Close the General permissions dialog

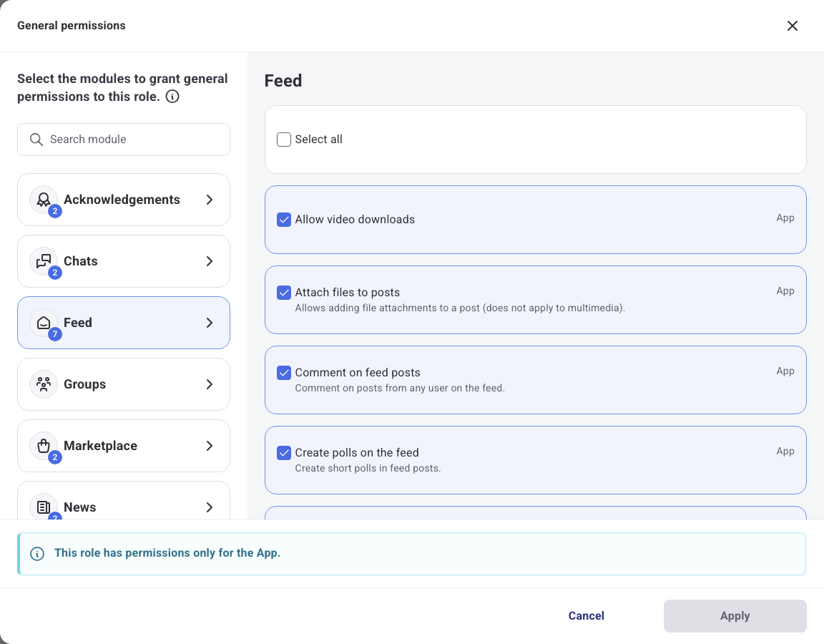tap(793, 26)
